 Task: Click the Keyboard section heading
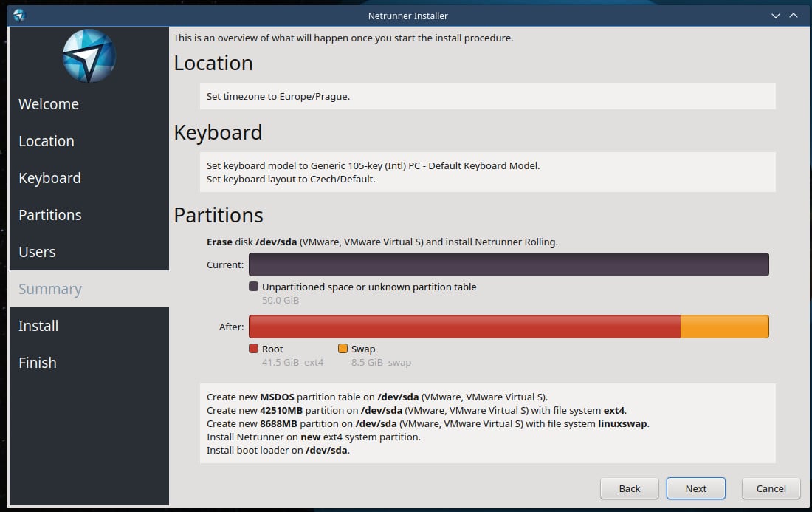pyautogui.click(x=218, y=133)
